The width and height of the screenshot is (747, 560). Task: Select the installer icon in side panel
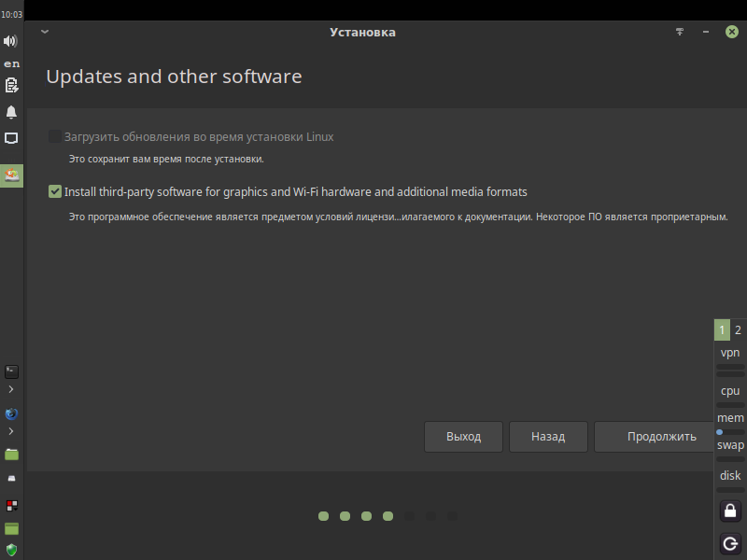pos(11,175)
